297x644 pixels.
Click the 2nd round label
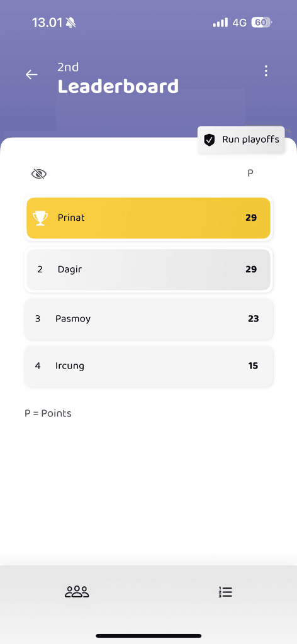pos(68,67)
